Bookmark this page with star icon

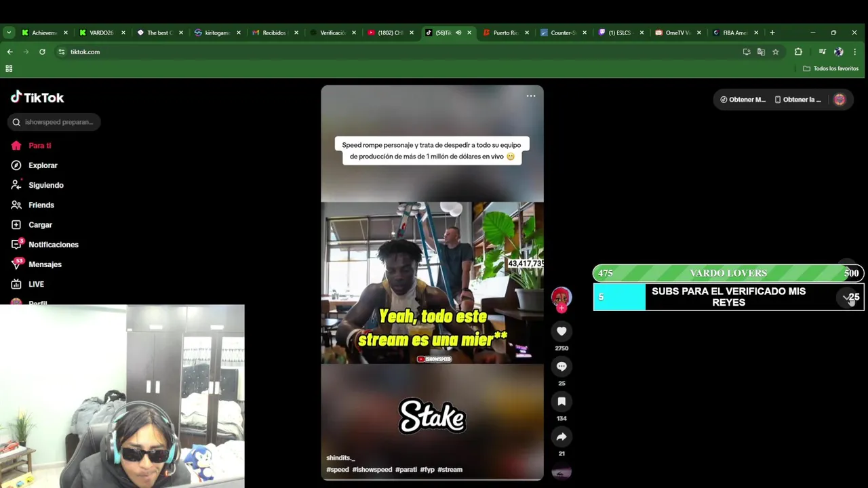point(776,52)
